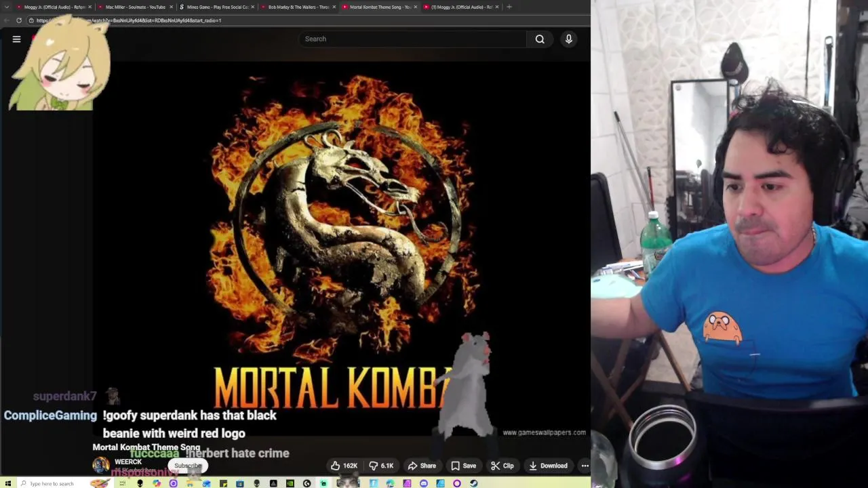Switch to the first Moggy Jr. (Official Audio) tab
Viewport: 868px width, 488px height.
click(54, 7)
